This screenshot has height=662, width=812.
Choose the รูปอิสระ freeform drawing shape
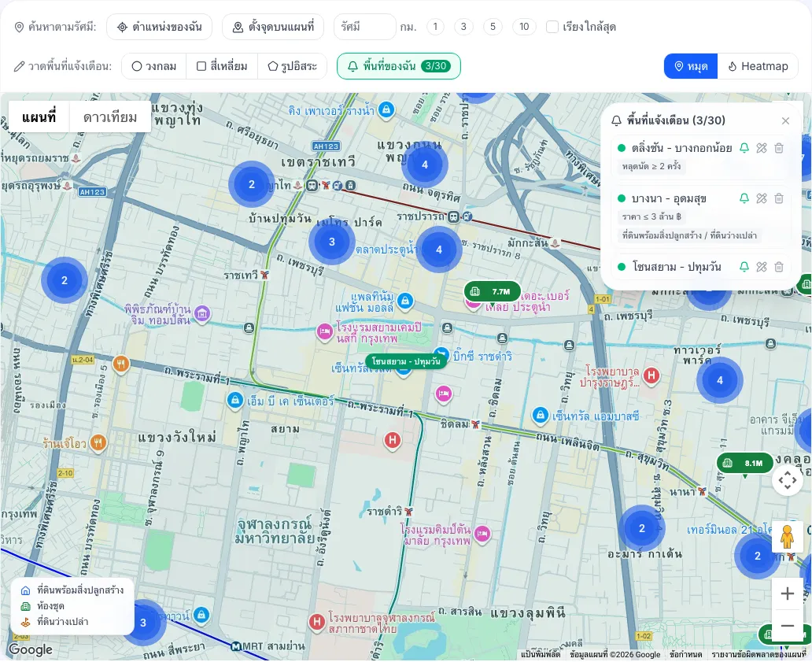(x=292, y=66)
